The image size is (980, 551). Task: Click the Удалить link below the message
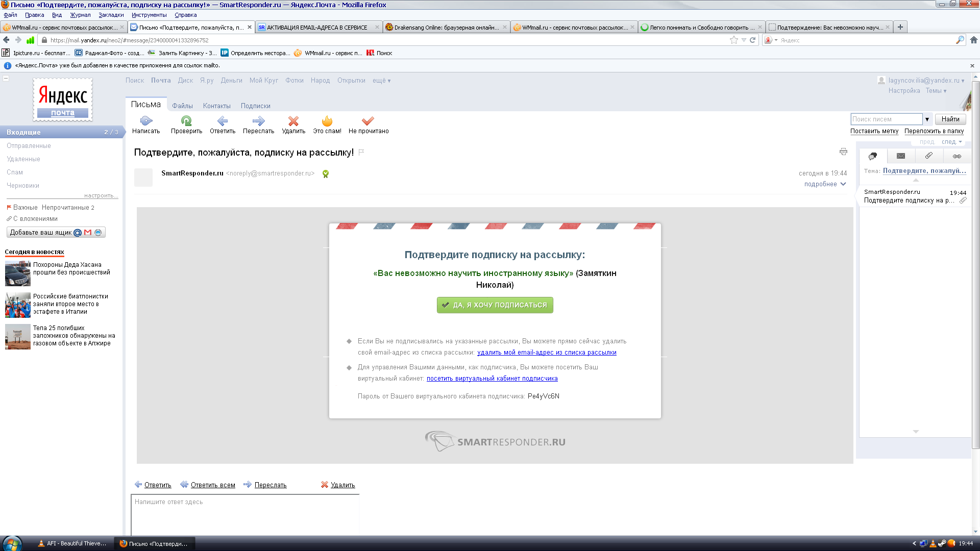pos(342,485)
